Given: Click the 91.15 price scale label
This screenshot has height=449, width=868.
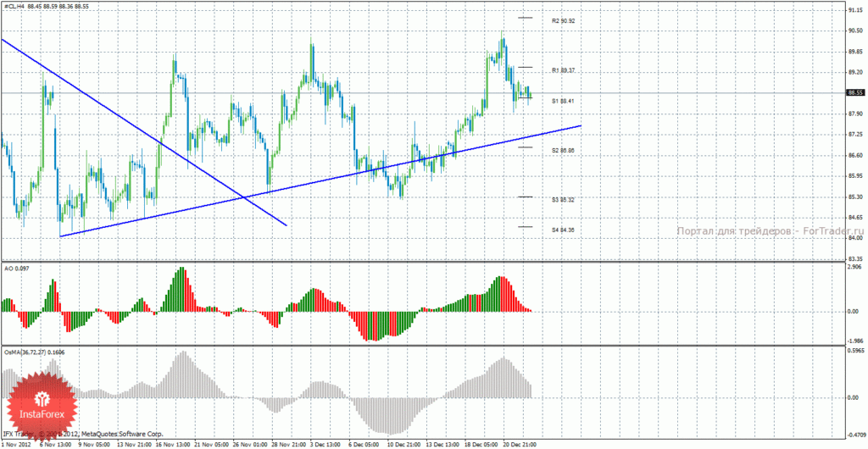Looking at the screenshot, I should (855, 10).
